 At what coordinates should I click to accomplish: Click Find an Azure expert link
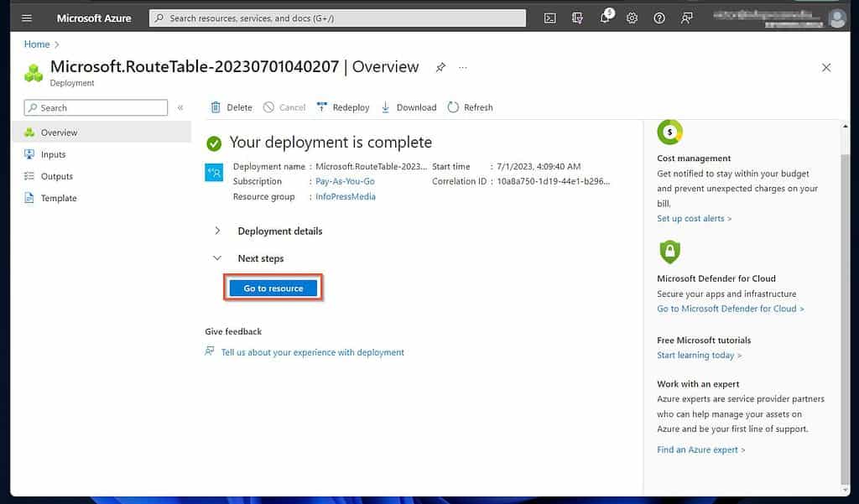(701, 449)
